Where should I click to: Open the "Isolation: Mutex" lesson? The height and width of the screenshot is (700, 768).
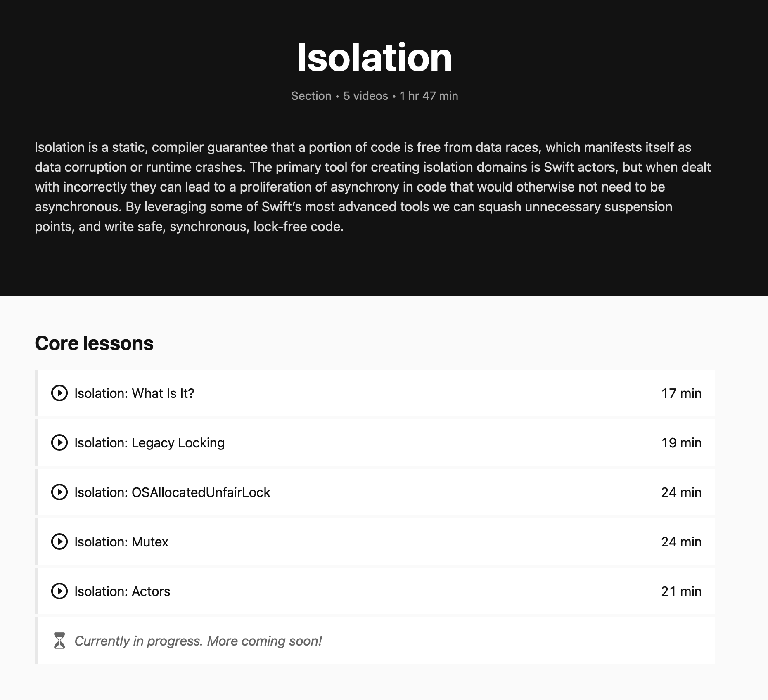121,542
